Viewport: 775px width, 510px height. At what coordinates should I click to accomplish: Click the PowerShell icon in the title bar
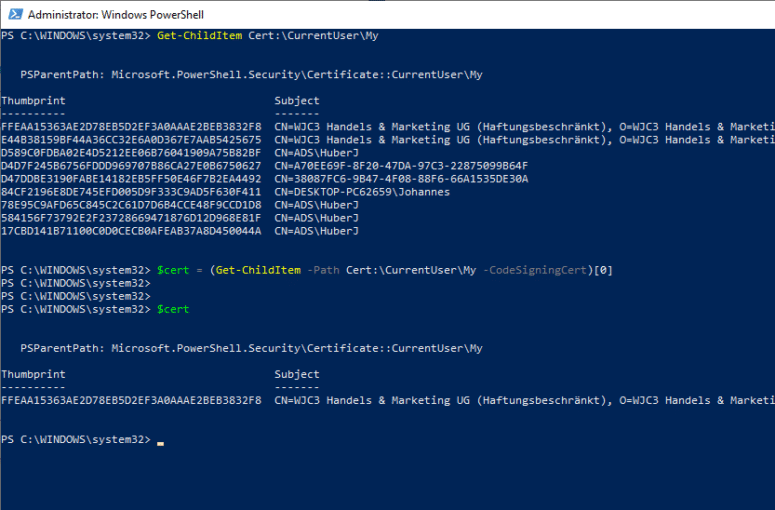pos(15,14)
